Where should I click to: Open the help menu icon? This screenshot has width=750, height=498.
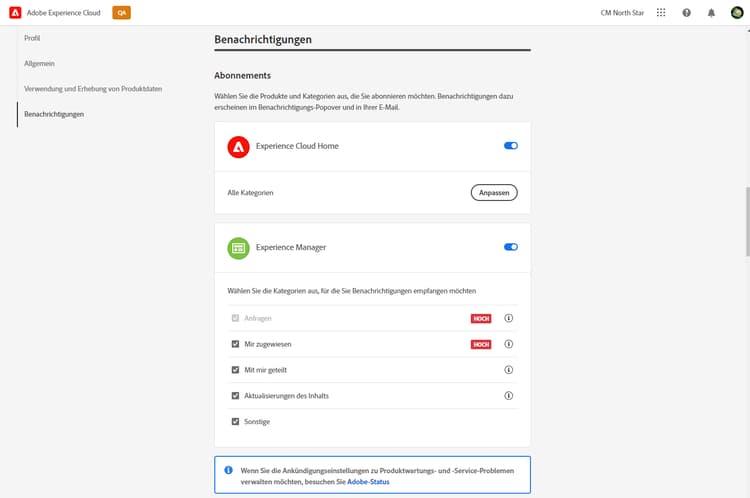pyautogui.click(x=686, y=12)
